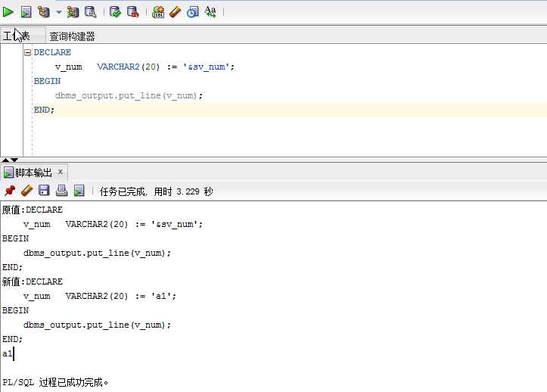Click the PL/SQL 过程已成功完成 message

coord(55,382)
